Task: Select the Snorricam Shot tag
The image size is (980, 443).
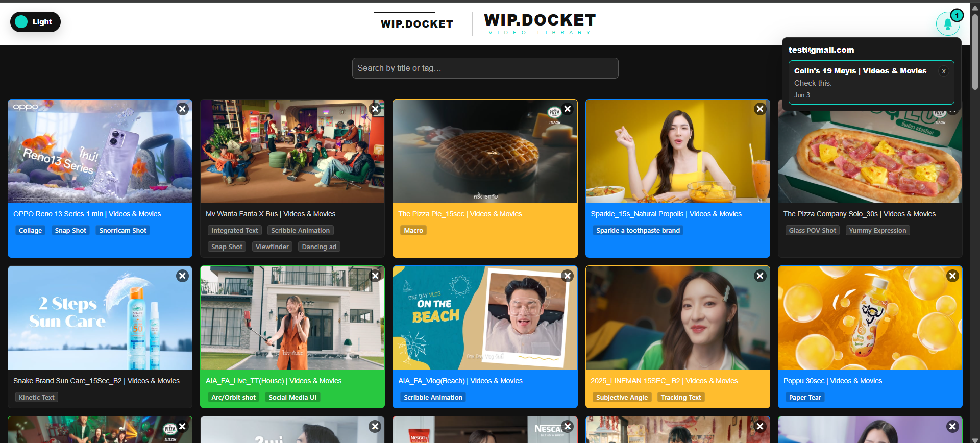Action: pos(122,231)
